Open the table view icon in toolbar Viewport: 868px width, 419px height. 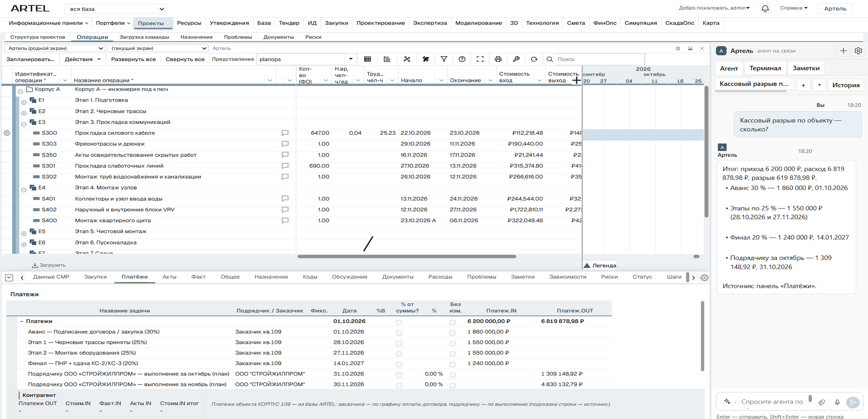click(367, 59)
